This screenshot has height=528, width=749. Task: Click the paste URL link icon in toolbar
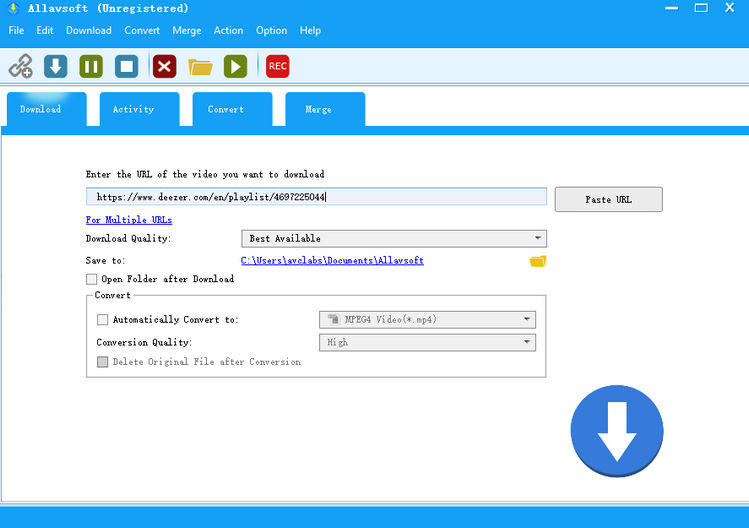(x=20, y=66)
